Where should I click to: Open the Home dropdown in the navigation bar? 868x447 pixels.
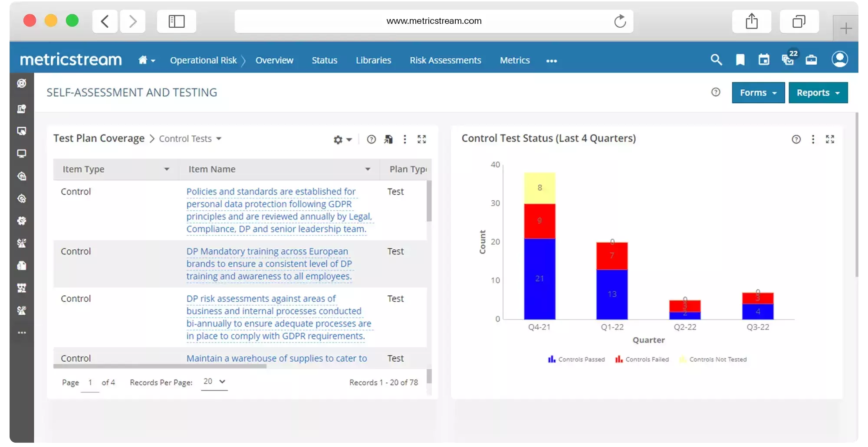(147, 60)
